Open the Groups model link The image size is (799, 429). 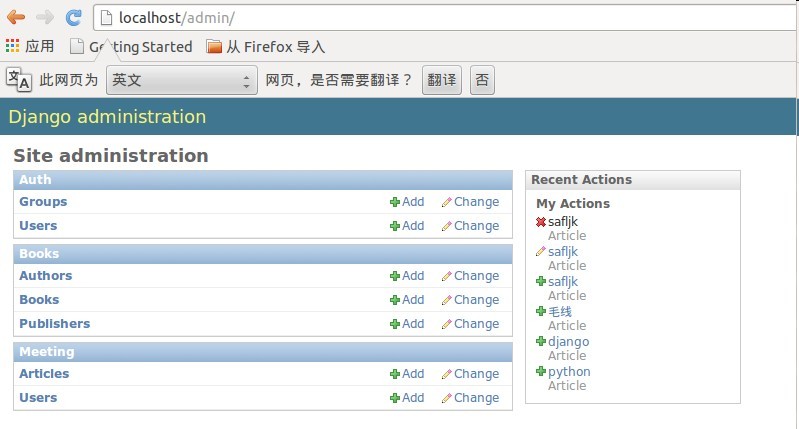coord(43,202)
